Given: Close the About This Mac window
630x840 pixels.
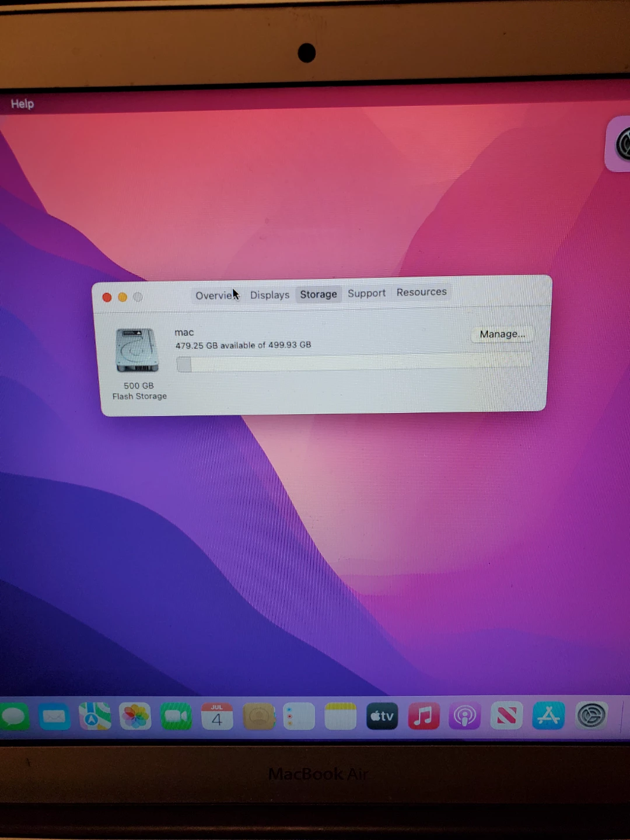Looking at the screenshot, I should [x=107, y=297].
